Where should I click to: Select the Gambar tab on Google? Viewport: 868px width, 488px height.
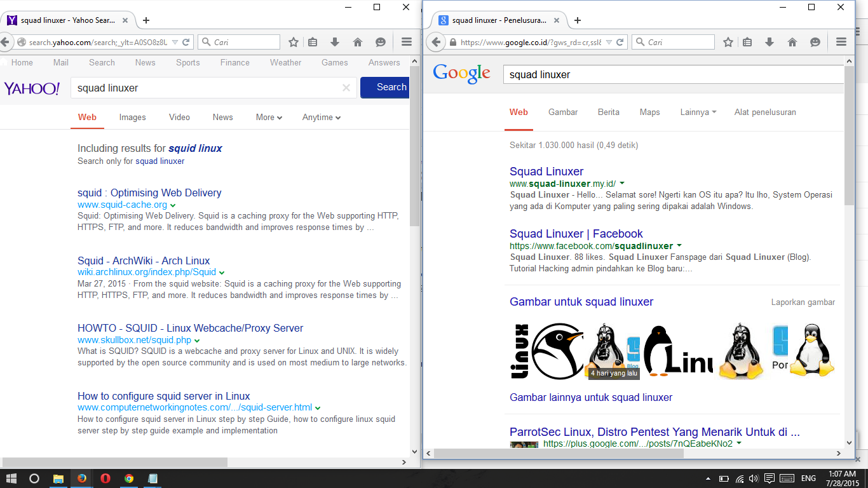click(x=563, y=112)
